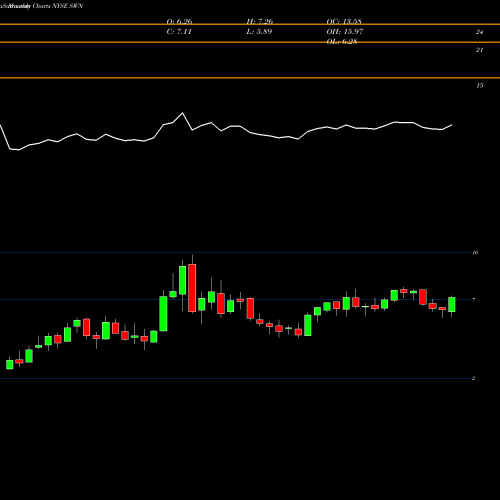Viewport: 500px width, 500px height.
Task: Select the low value 'L: 5.89'
Action: 259,32
